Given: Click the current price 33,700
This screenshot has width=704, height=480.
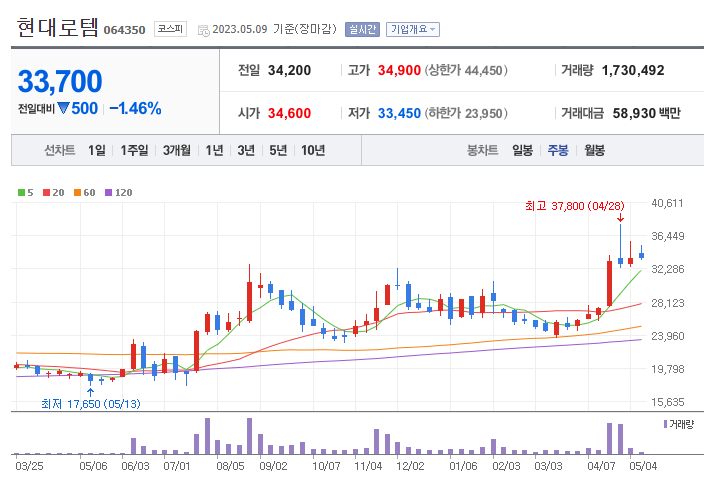Looking at the screenshot, I should click(x=60, y=81).
